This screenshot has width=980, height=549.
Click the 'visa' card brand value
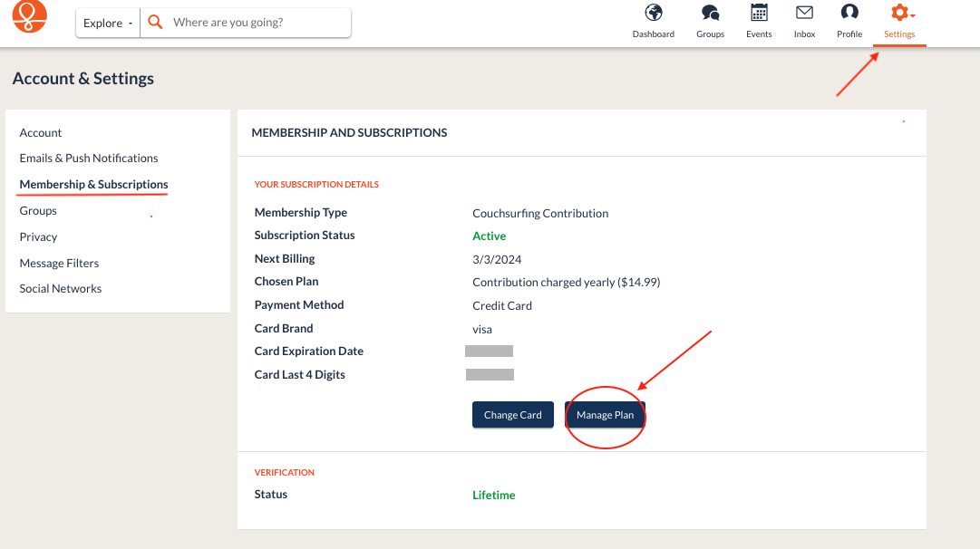coord(482,329)
